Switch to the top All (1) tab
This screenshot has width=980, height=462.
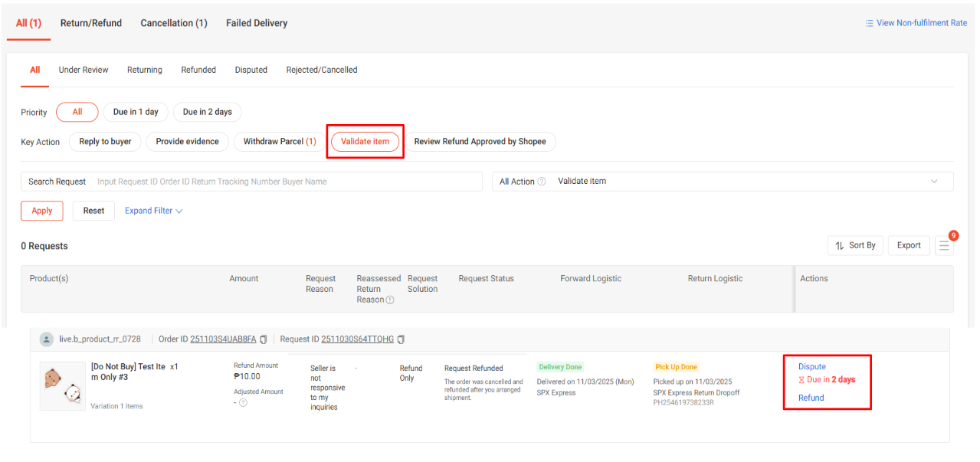pos(28,23)
